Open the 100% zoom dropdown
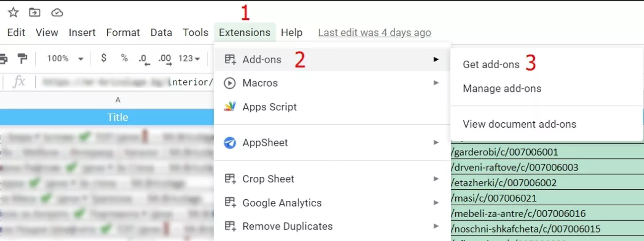Viewport: 644px width, 241px height. pyautogui.click(x=65, y=59)
